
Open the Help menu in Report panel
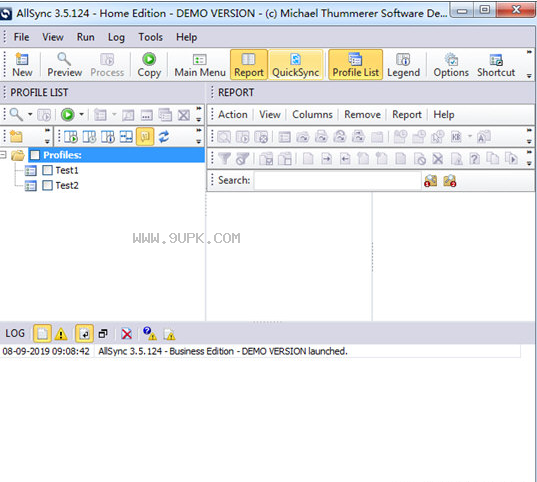coord(444,114)
